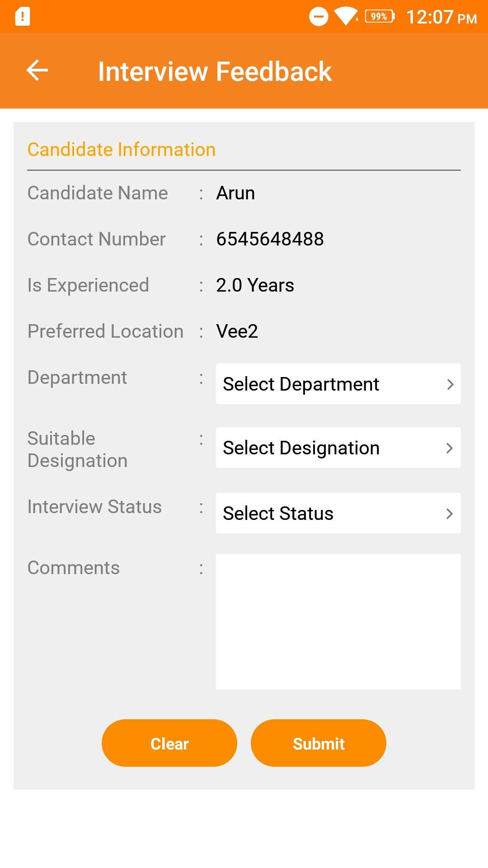
Task: Open the Select Status dropdown
Action: click(338, 513)
